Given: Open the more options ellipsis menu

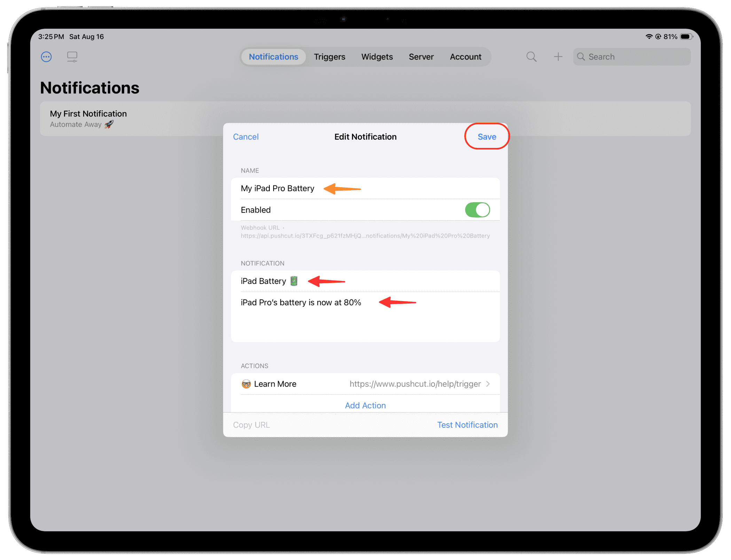Looking at the screenshot, I should pyautogui.click(x=46, y=57).
